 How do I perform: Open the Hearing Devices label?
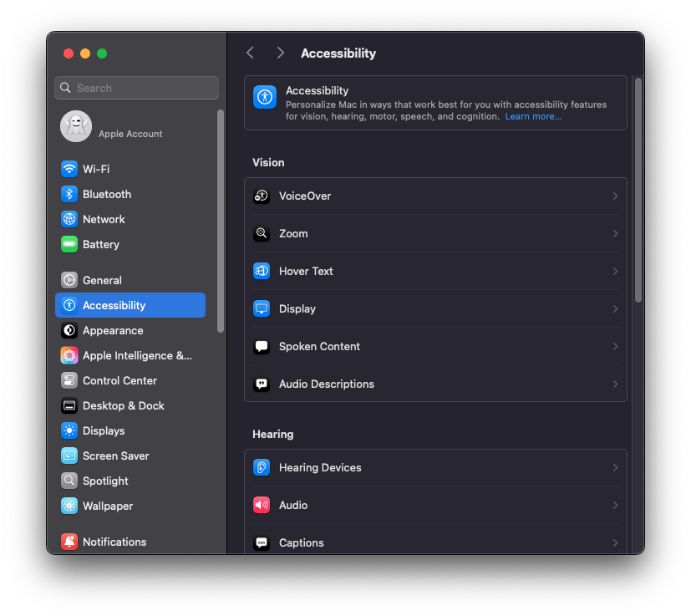pyautogui.click(x=320, y=467)
